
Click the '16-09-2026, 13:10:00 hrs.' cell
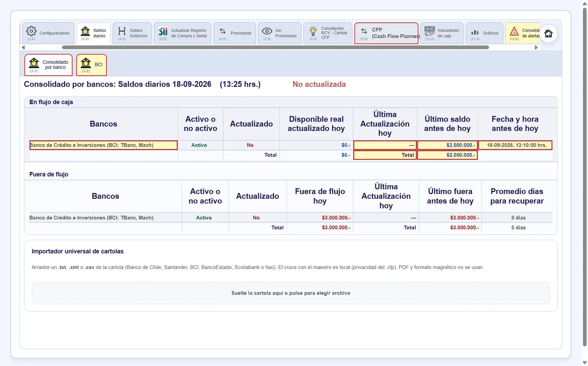(x=515, y=145)
